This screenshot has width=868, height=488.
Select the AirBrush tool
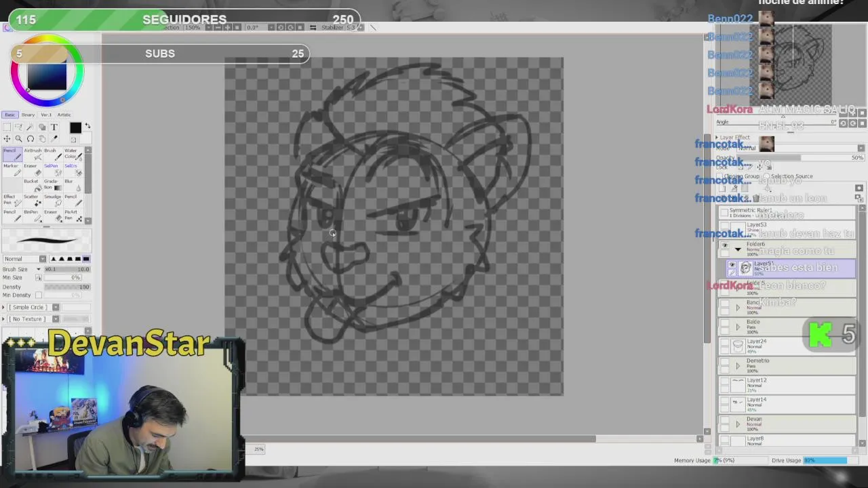pos(31,154)
